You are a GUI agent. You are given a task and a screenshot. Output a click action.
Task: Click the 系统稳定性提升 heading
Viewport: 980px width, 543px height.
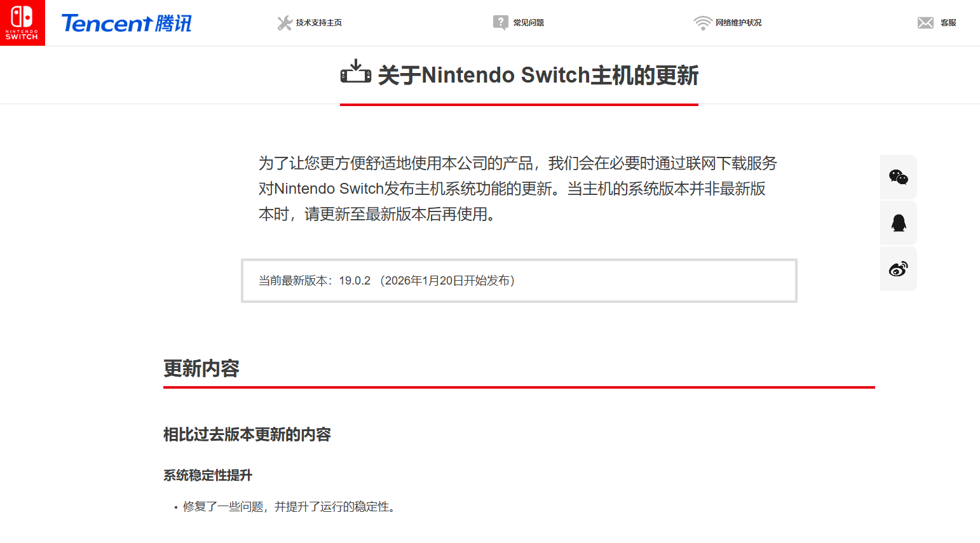[208, 475]
